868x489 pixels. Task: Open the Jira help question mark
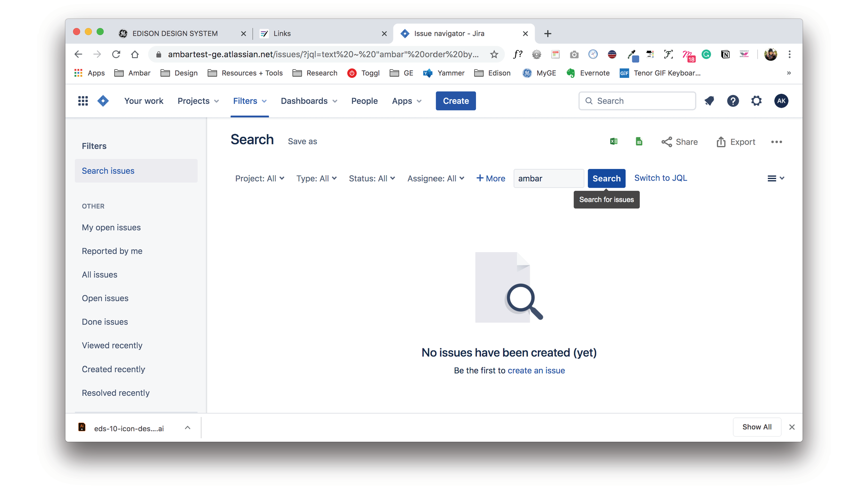click(x=733, y=101)
